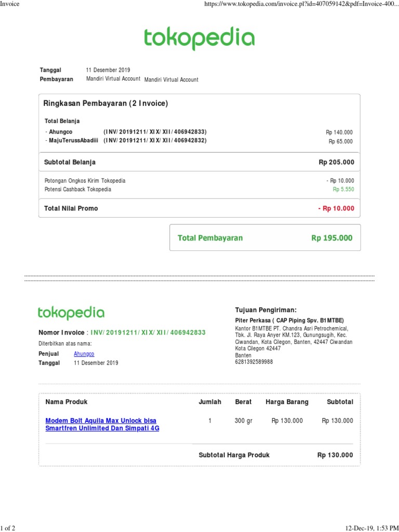The height and width of the screenshot is (532, 399).
Task: Click the large tokopedia logo at top
Action: point(199,38)
